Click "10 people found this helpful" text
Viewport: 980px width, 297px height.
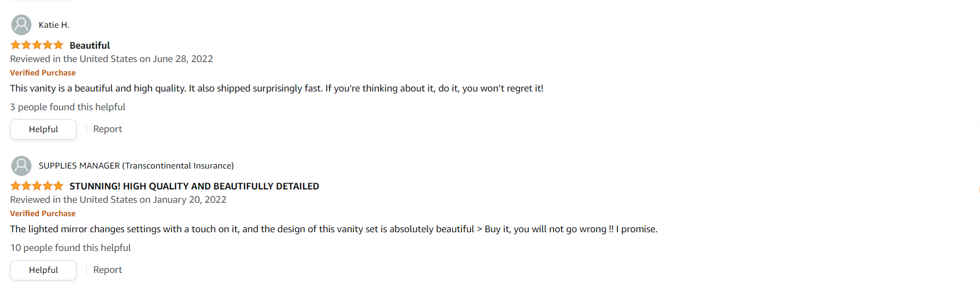click(x=70, y=248)
